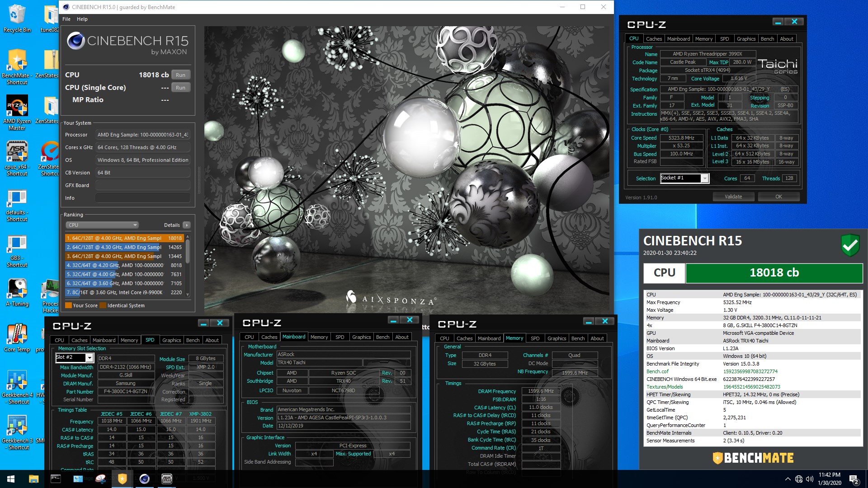
Task: Open the BenchMate shortcut on desktop
Action: coord(17,67)
